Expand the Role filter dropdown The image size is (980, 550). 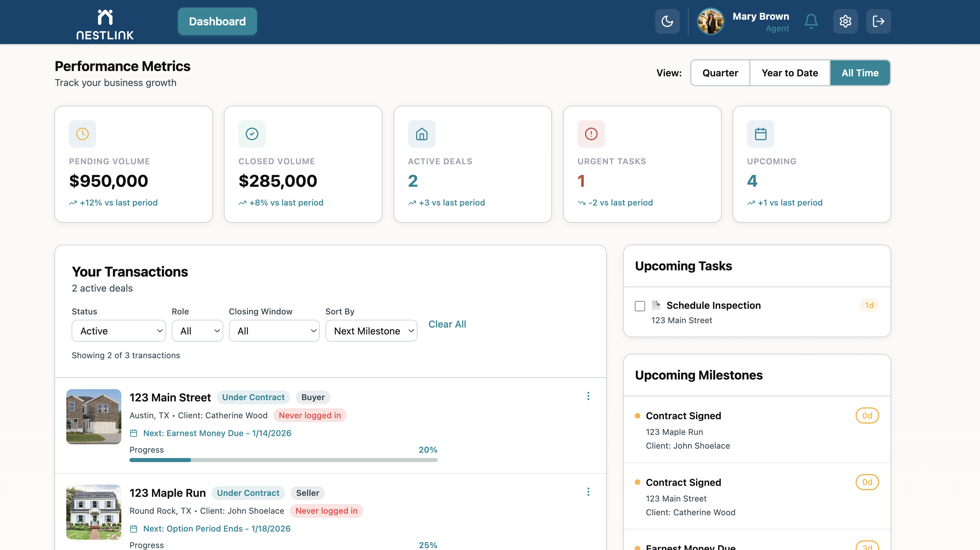[197, 331]
